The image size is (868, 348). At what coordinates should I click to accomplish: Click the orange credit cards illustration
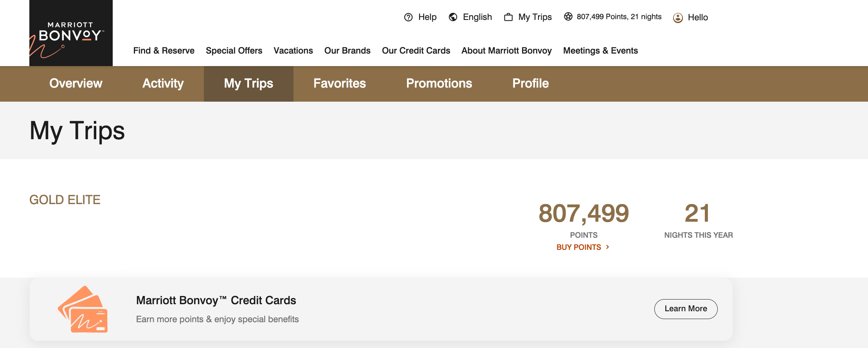point(84,309)
